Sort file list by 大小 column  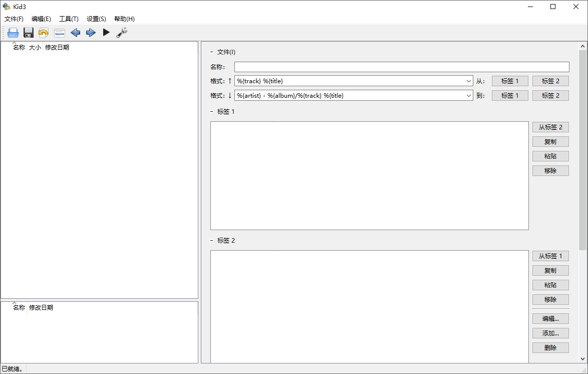click(35, 47)
